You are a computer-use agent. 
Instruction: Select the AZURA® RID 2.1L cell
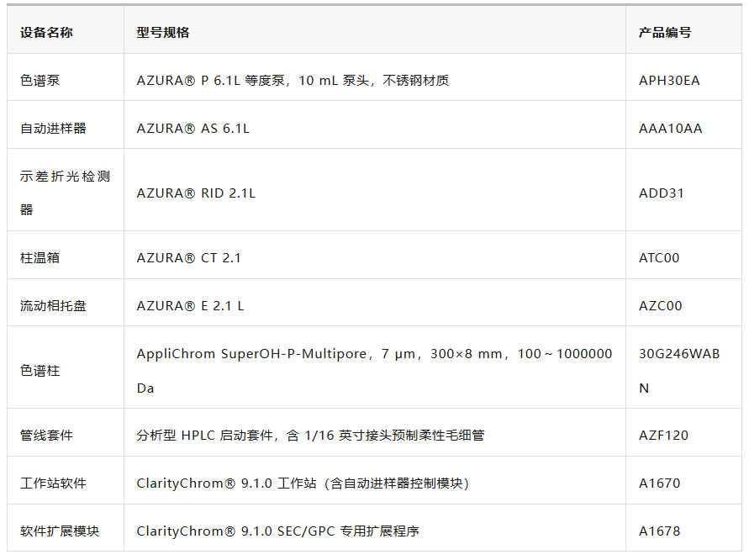tap(375, 190)
